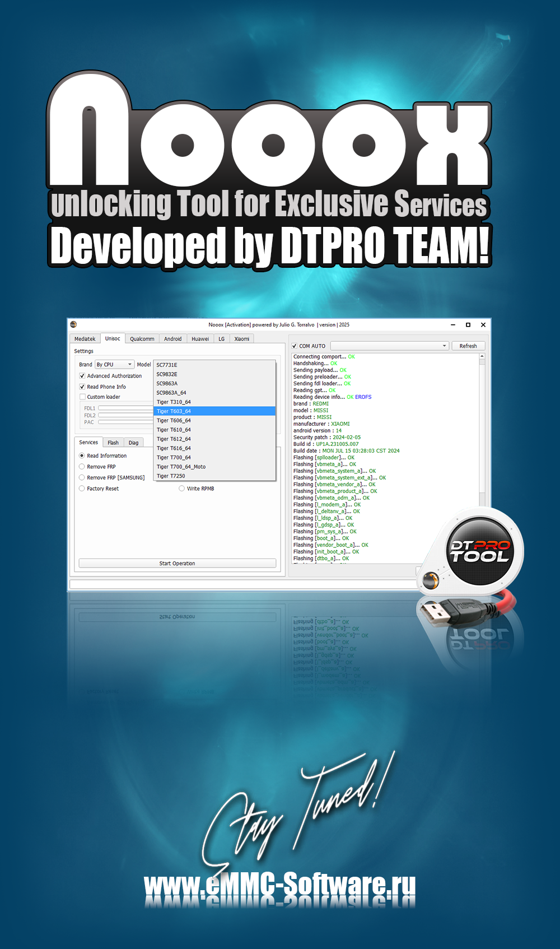Screen dimensions: 560x949
Task: Choose highlighted Tiger T603_64 model
Action: [x=214, y=411]
